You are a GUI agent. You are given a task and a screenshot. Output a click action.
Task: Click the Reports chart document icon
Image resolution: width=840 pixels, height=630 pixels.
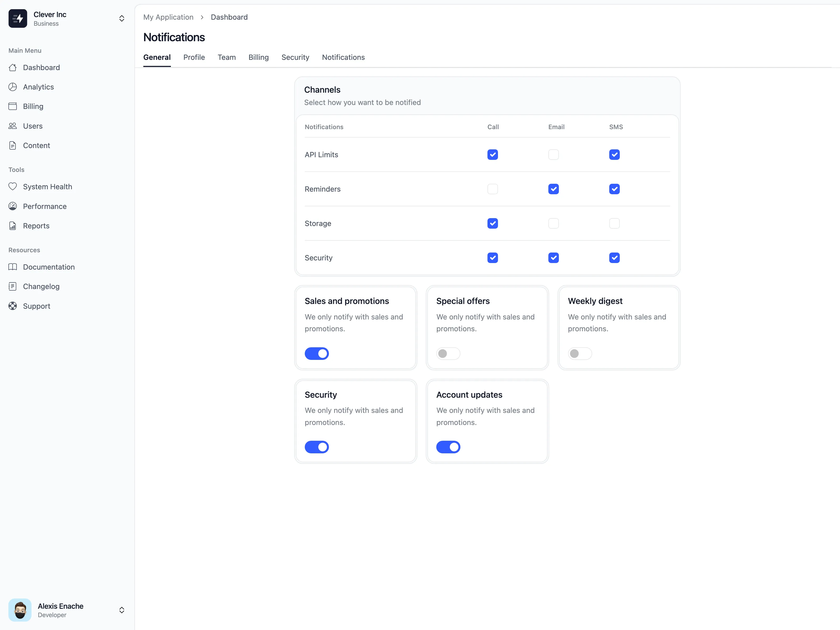tap(13, 226)
